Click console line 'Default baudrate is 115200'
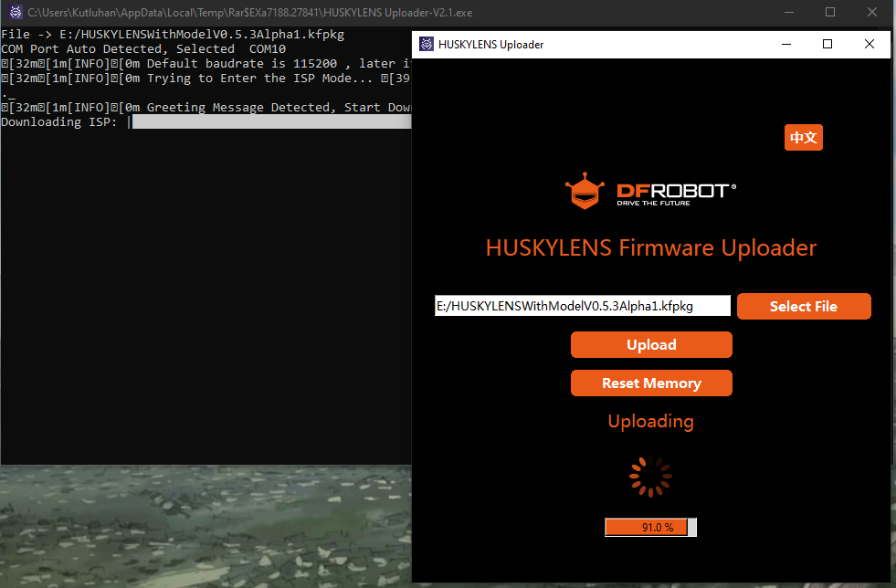Image resolution: width=896 pixels, height=588 pixels. click(x=206, y=63)
